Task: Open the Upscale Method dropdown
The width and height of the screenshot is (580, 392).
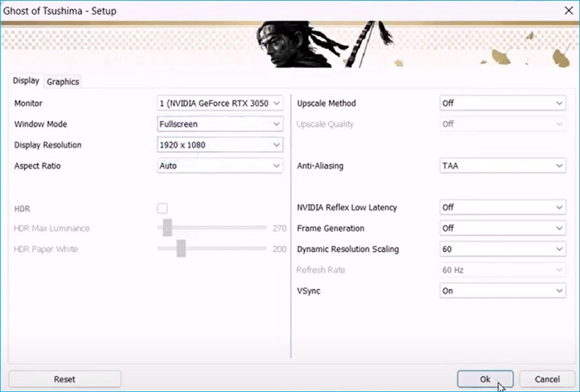Action: coord(503,103)
